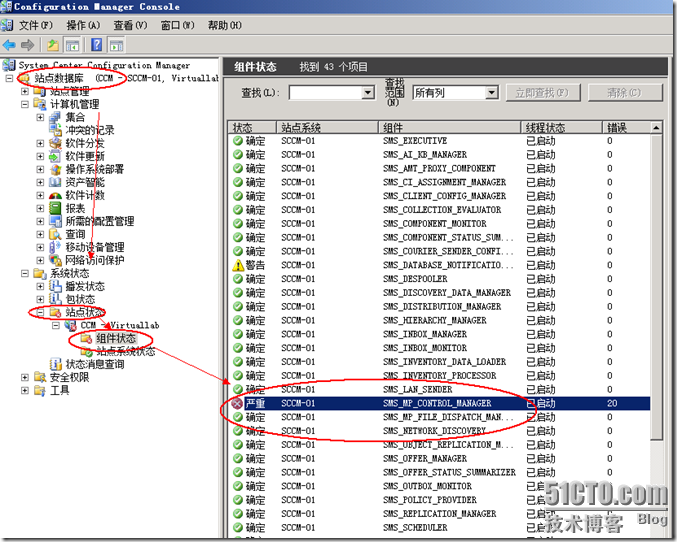Select the 冲突的记录 conflicting records icon
The width and height of the screenshot is (677, 542).
tap(55, 130)
